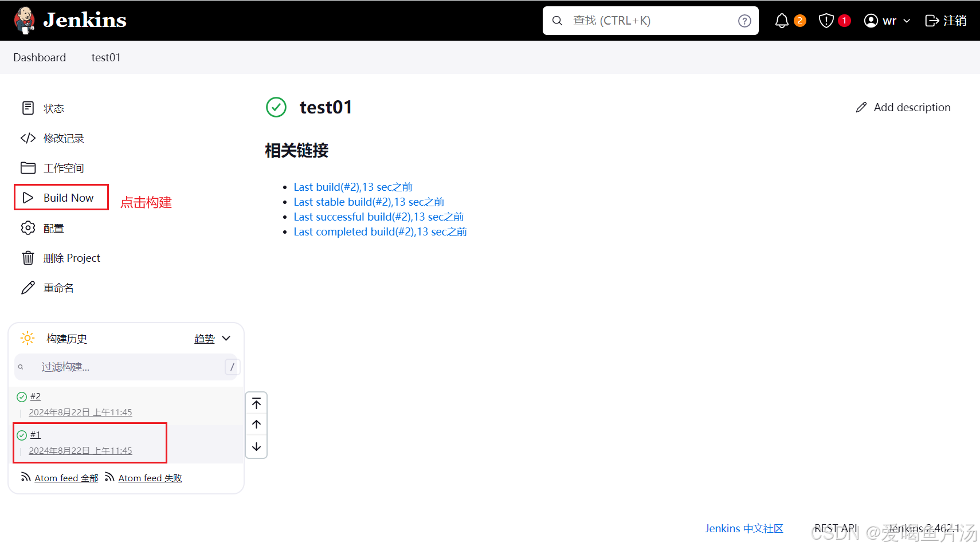Open Last completed build (#2) link
This screenshot has height=550, width=980.
pyautogui.click(x=381, y=231)
